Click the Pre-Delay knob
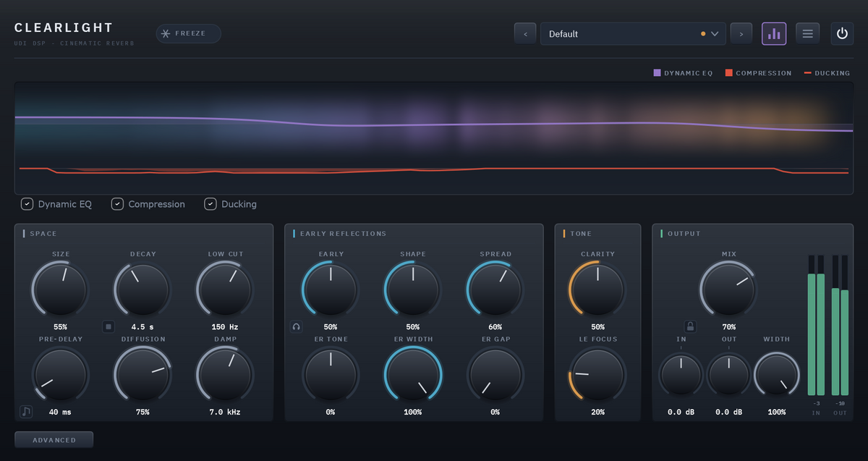Screen dimensions: 868x461 60,374
